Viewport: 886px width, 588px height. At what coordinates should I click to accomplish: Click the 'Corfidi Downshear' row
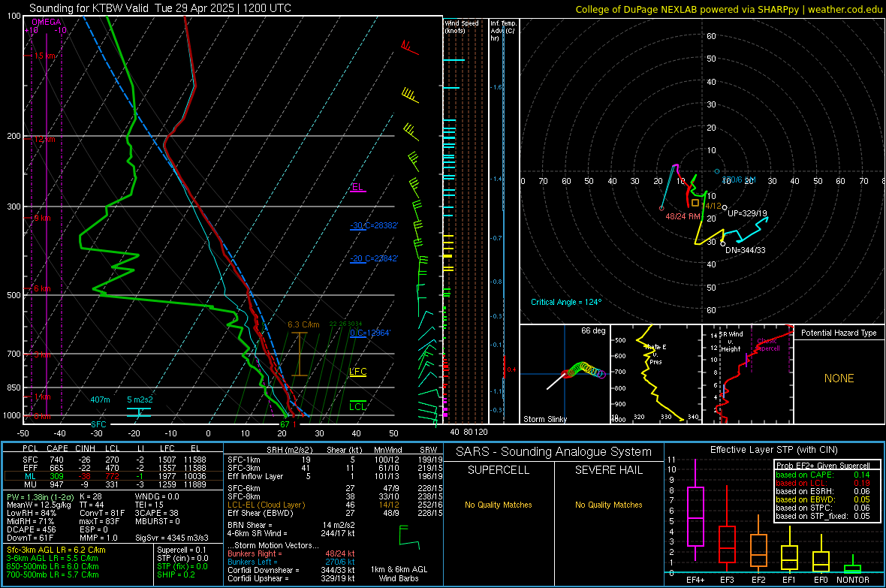click(x=291, y=570)
